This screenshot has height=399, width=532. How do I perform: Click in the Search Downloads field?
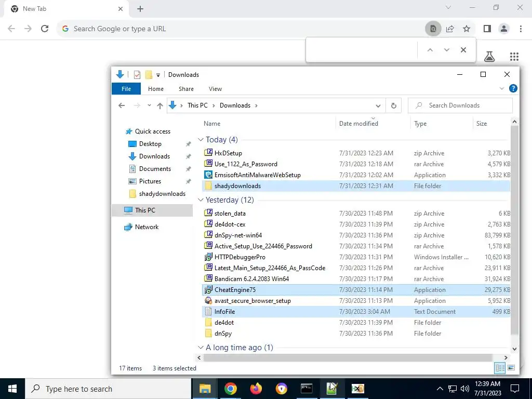coord(460,105)
